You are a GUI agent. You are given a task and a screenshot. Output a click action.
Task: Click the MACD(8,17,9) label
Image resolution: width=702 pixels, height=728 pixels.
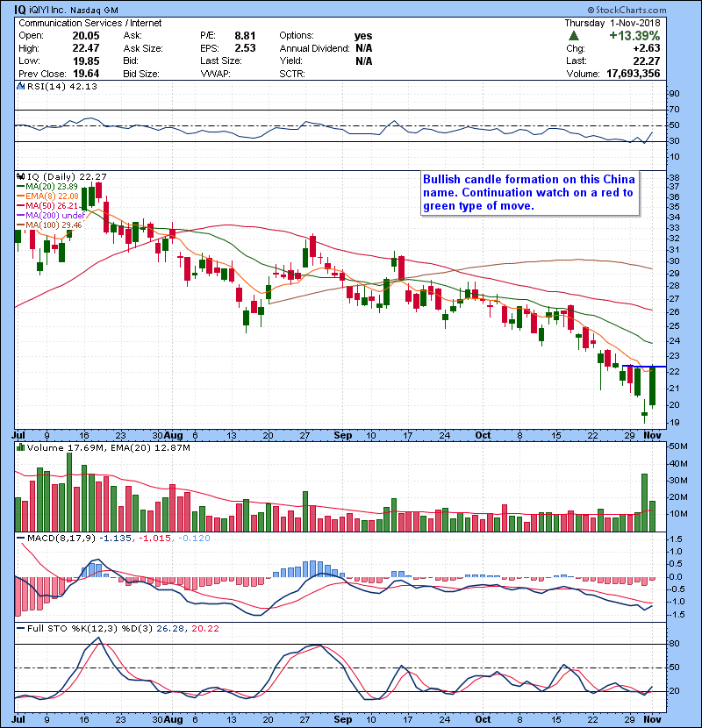pos(61,539)
